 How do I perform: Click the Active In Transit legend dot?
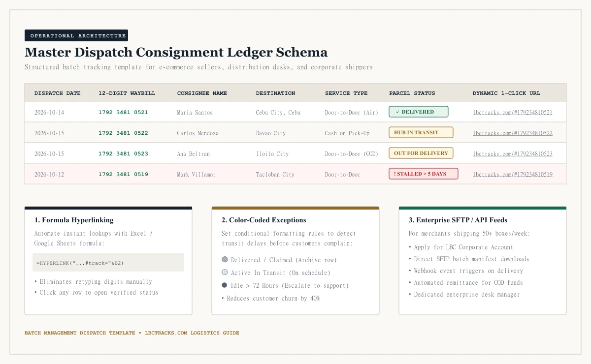(x=225, y=272)
